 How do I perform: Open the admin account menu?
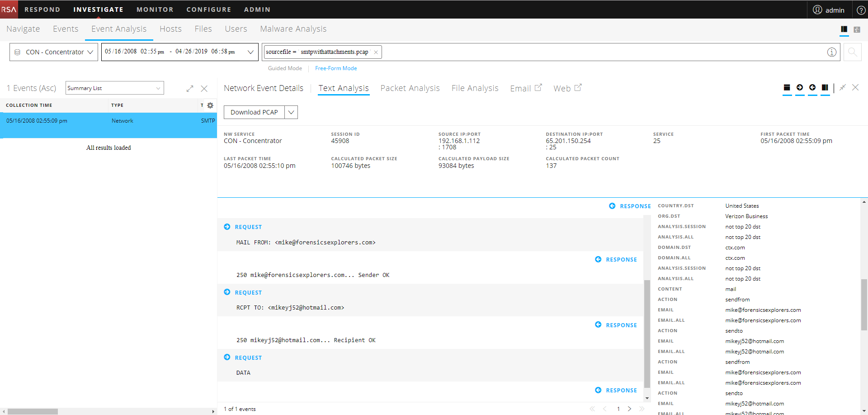[x=829, y=9]
